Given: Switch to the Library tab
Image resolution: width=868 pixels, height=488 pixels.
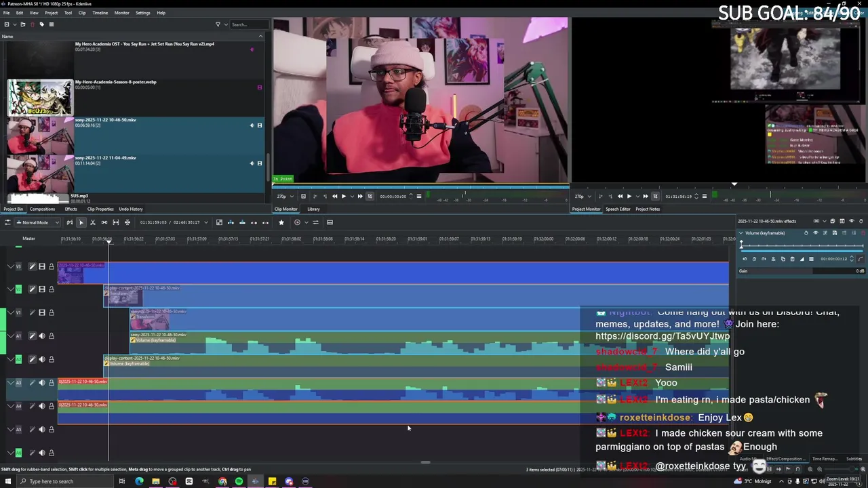Looking at the screenshot, I should pyautogui.click(x=313, y=209).
